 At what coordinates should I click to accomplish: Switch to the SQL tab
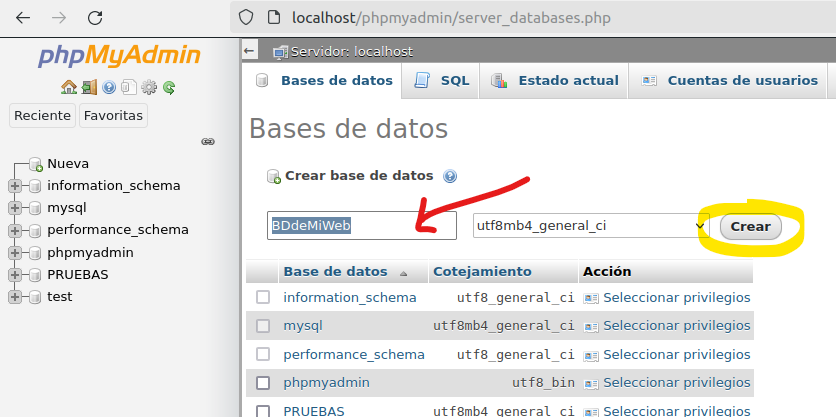tap(442, 81)
